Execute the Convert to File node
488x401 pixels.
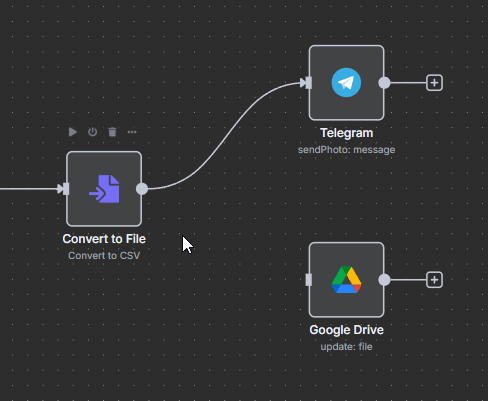73,132
